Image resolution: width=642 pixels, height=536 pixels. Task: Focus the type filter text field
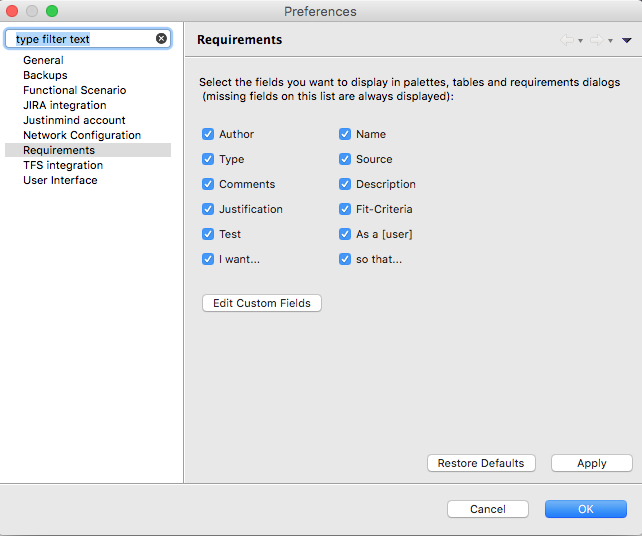point(80,39)
